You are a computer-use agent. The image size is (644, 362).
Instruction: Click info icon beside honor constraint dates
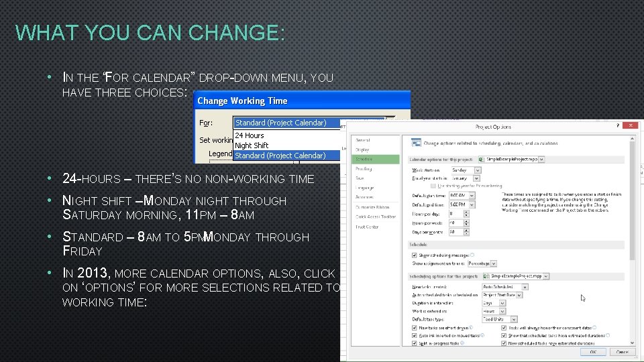[x=594, y=328]
